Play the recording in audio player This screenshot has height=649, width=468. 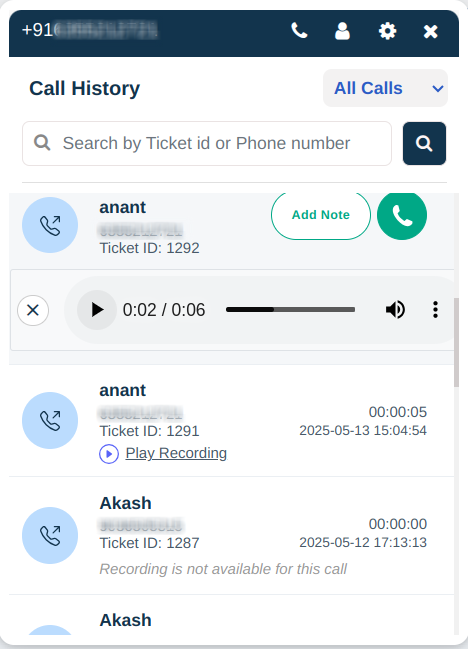tap(97, 310)
